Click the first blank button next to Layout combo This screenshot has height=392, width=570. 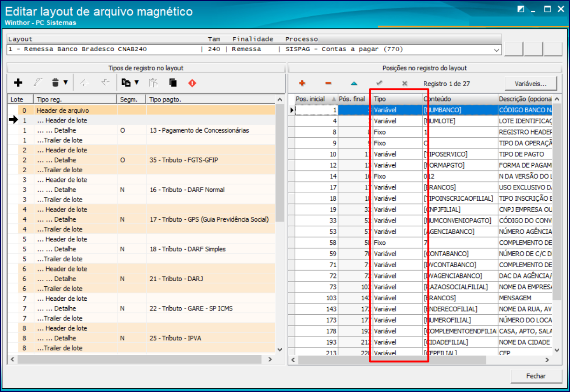(x=514, y=49)
